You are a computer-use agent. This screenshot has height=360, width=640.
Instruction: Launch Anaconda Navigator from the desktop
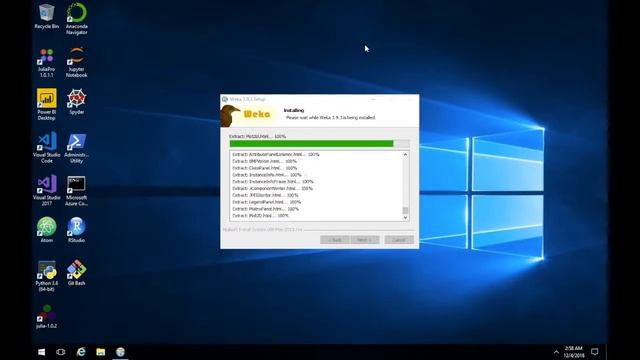pyautogui.click(x=77, y=18)
